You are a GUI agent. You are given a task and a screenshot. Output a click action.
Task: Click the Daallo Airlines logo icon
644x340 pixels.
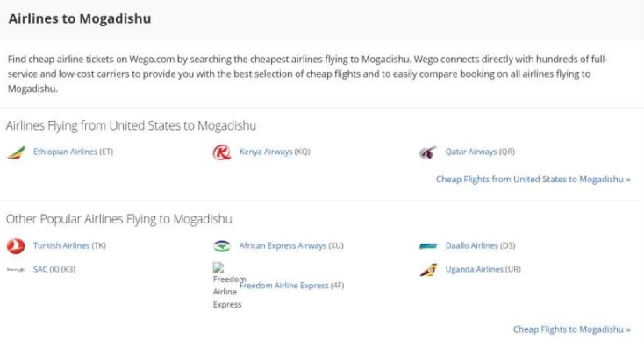coord(428,246)
